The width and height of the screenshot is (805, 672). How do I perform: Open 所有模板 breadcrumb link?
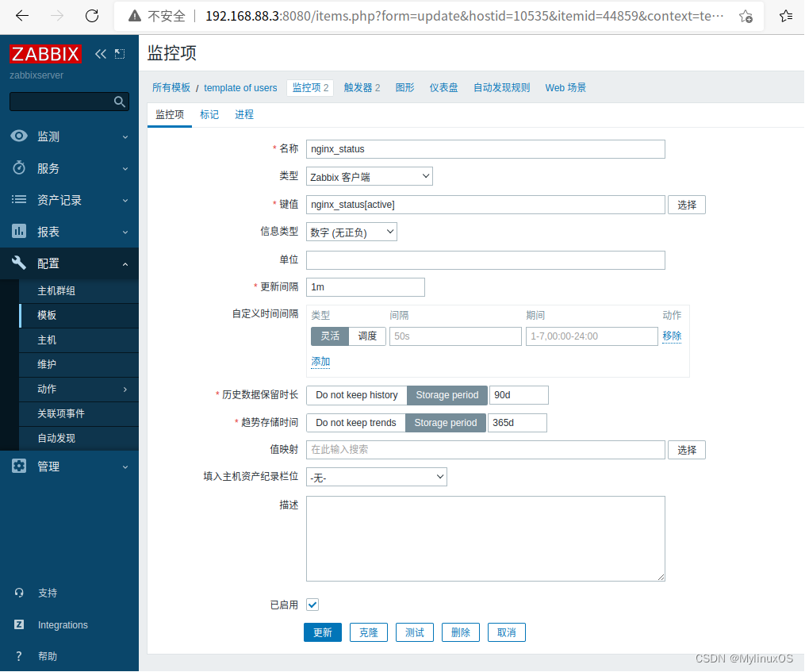click(x=171, y=88)
